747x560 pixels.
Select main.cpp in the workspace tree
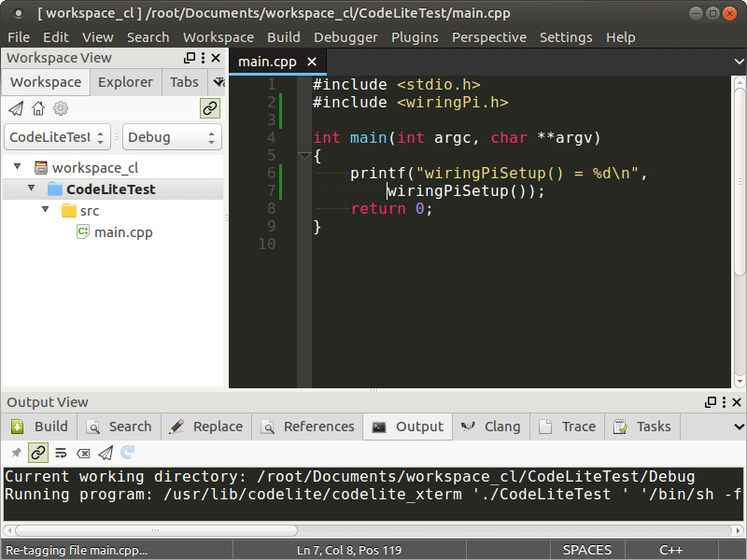(x=123, y=232)
